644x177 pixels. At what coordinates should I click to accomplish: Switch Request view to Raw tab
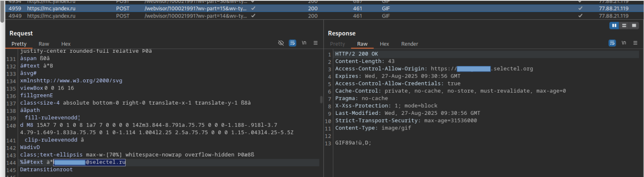[44, 44]
